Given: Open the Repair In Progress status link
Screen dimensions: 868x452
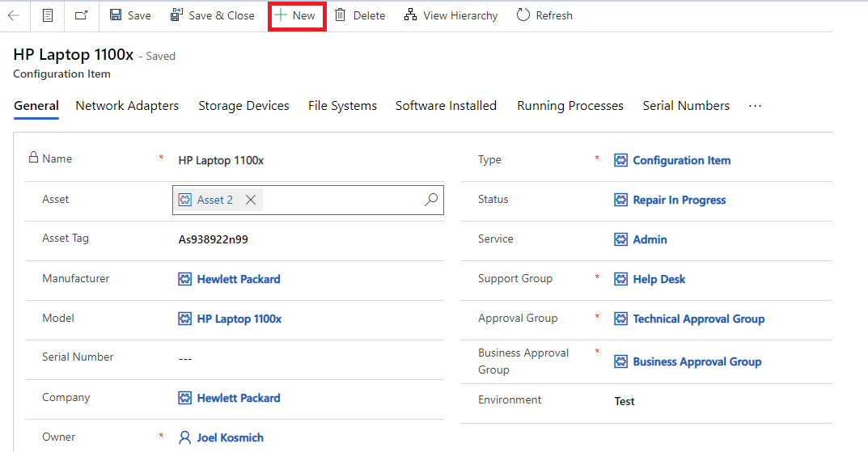Looking at the screenshot, I should pyautogui.click(x=680, y=201).
